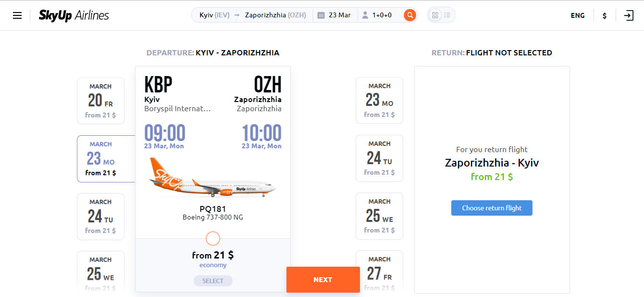Click the login arrow icon
644x297 pixels.
[629, 15]
